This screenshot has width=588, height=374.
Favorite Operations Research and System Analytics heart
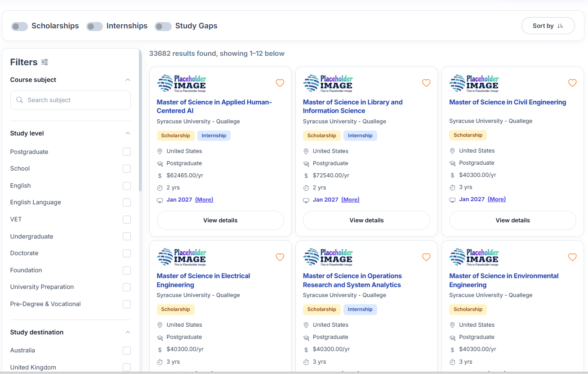pyautogui.click(x=426, y=257)
